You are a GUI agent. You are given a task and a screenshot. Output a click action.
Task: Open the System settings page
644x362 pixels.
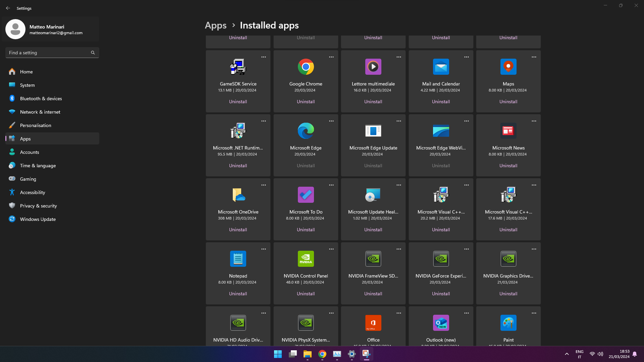[52, 85]
